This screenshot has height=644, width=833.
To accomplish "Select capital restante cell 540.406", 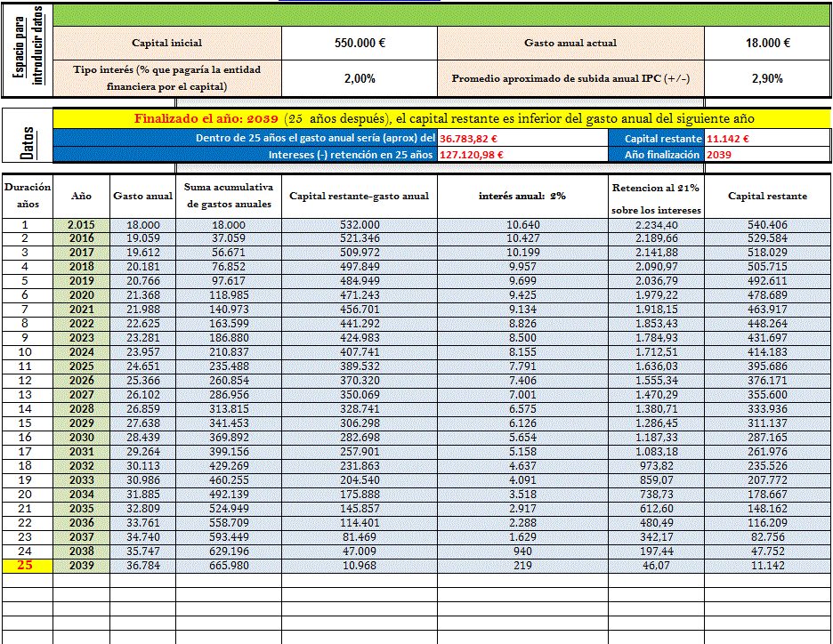I will pos(767,224).
